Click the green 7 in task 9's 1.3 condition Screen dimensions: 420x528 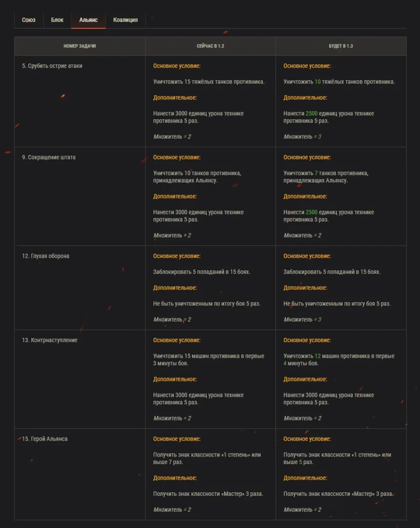click(x=316, y=173)
